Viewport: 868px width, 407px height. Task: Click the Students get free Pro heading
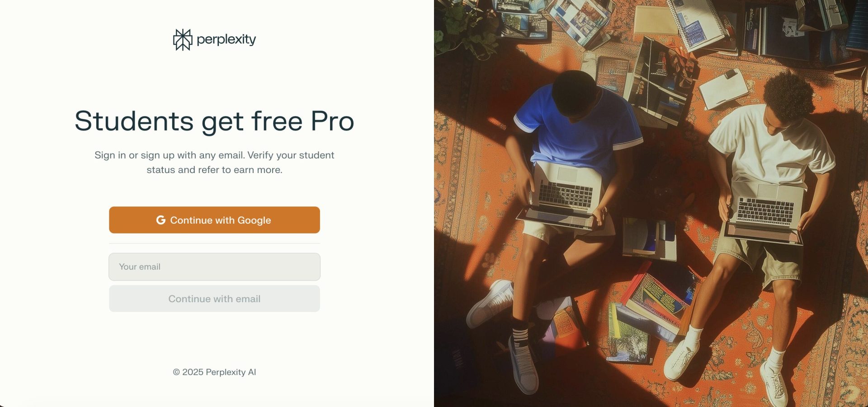tap(214, 121)
